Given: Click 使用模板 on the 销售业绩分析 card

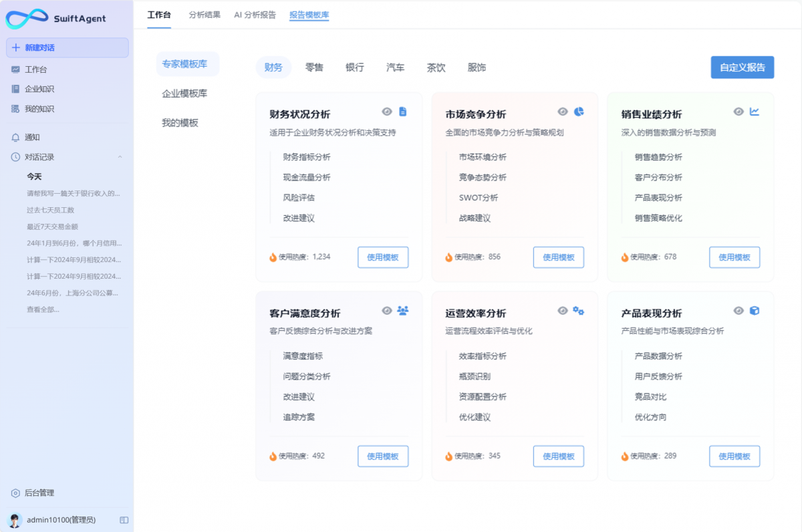Looking at the screenshot, I should (734, 257).
